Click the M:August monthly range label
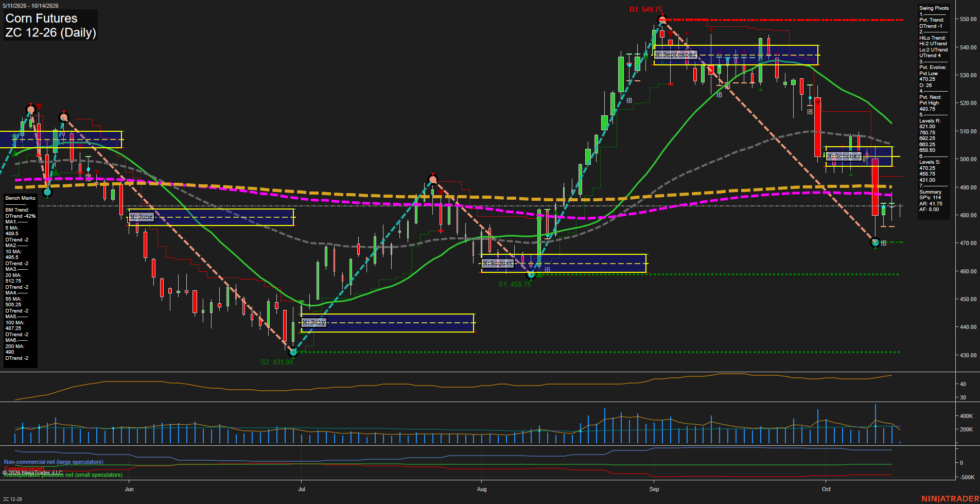The image size is (980, 504). pyautogui.click(x=498, y=263)
